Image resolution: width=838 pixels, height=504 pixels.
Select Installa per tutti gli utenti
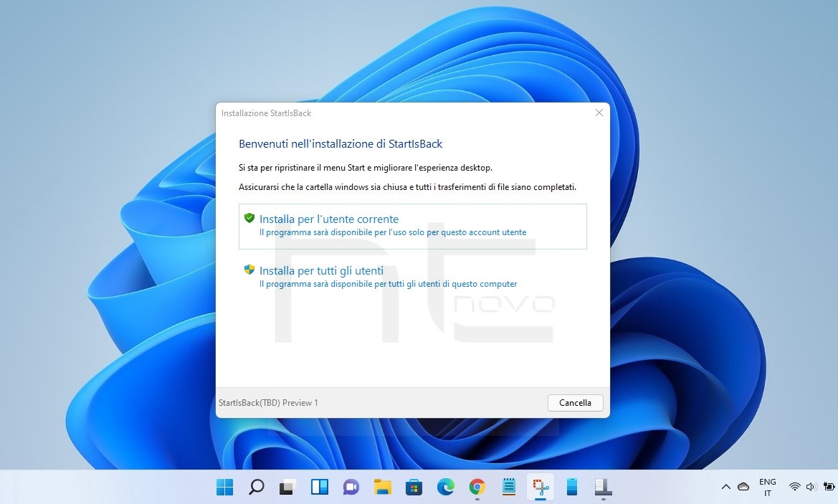pos(320,270)
